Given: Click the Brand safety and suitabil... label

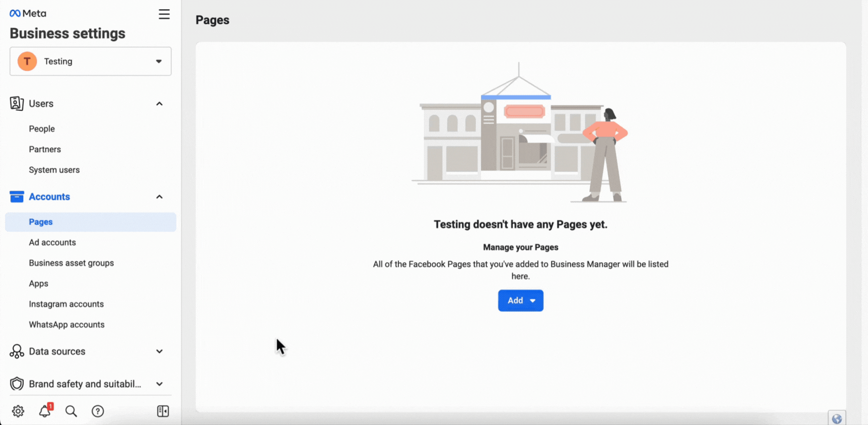Looking at the screenshot, I should click(85, 384).
